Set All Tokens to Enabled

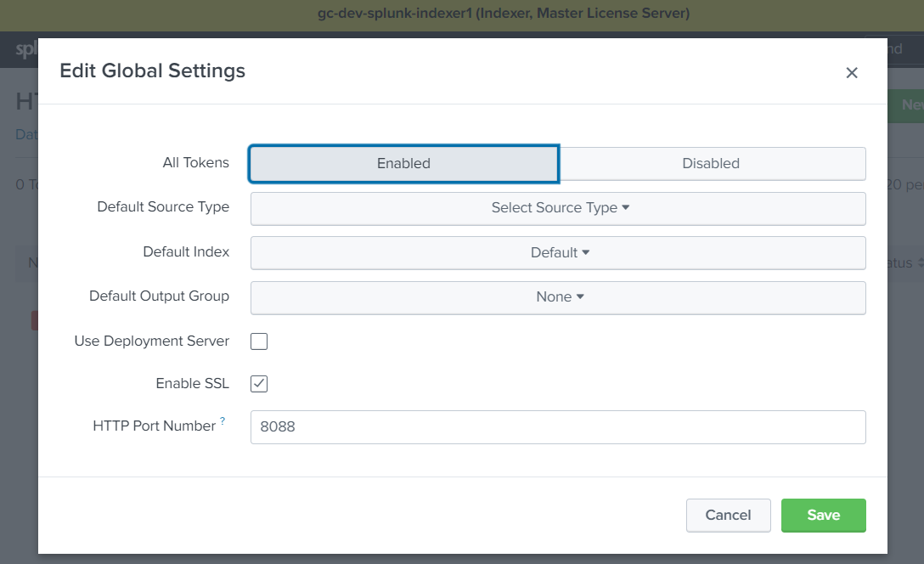[x=403, y=164]
